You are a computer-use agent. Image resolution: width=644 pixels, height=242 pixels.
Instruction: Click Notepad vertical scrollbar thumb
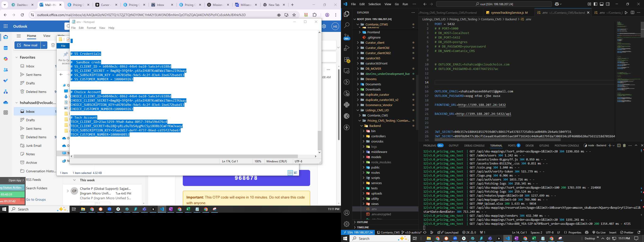click(x=319, y=140)
